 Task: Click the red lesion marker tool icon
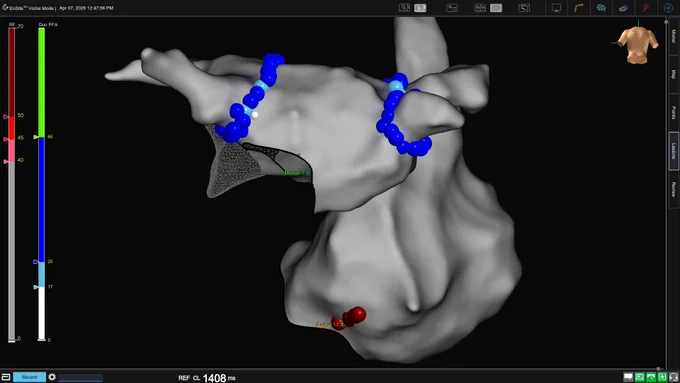point(646,8)
